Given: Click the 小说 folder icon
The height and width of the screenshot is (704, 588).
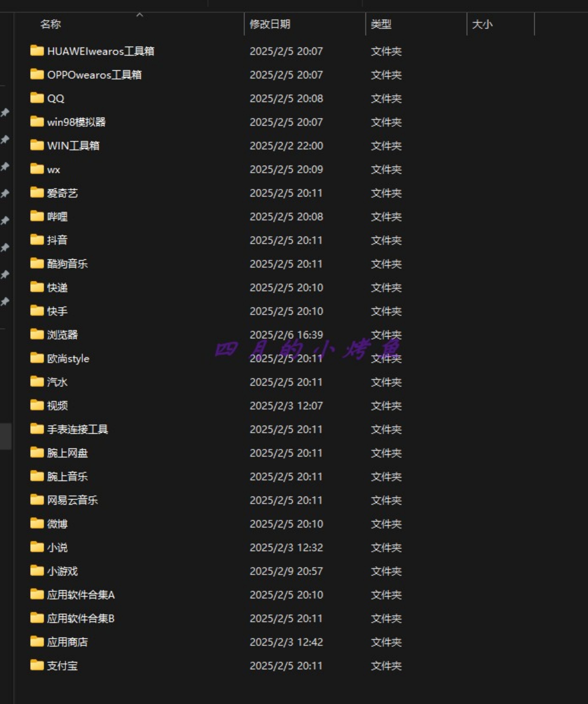Looking at the screenshot, I should pos(37,547).
